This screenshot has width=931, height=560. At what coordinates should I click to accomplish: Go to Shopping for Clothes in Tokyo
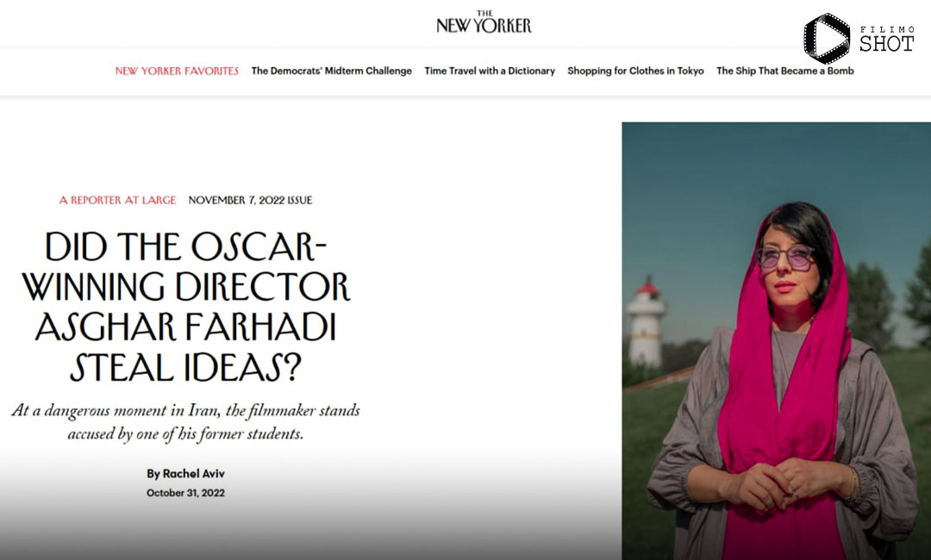click(x=635, y=71)
